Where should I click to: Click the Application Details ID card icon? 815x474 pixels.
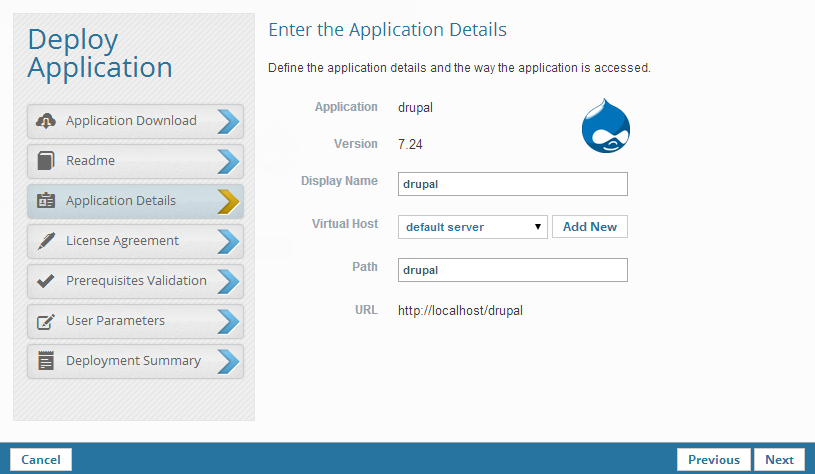point(45,201)
